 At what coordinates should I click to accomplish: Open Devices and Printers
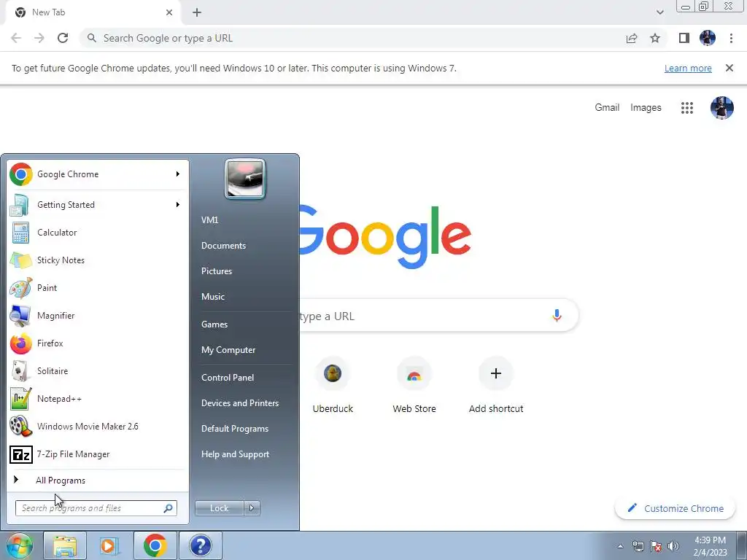point(239,402)
